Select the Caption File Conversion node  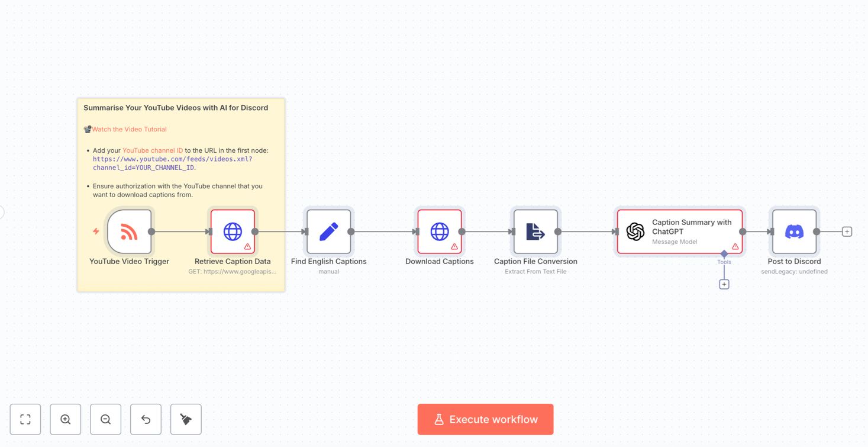[x=535, y=231]
